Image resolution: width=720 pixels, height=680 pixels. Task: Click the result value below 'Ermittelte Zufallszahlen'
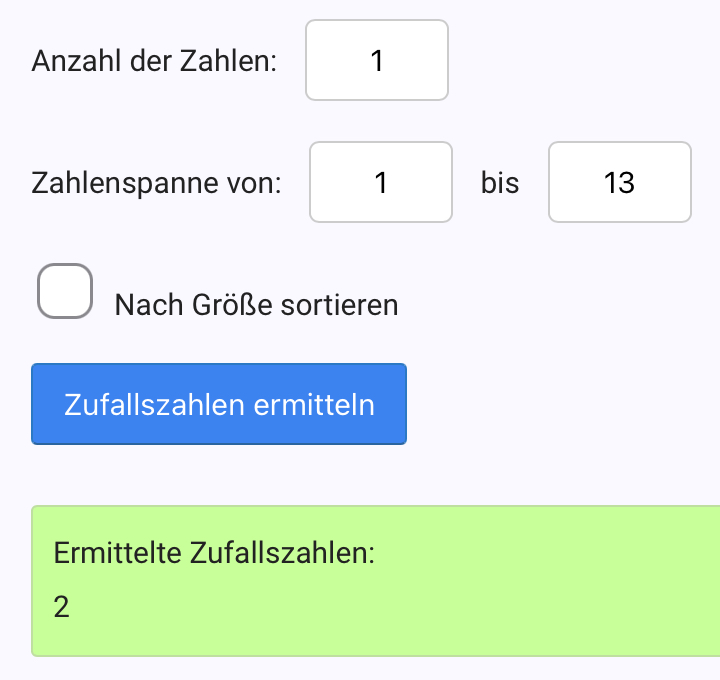pos(62,607)
